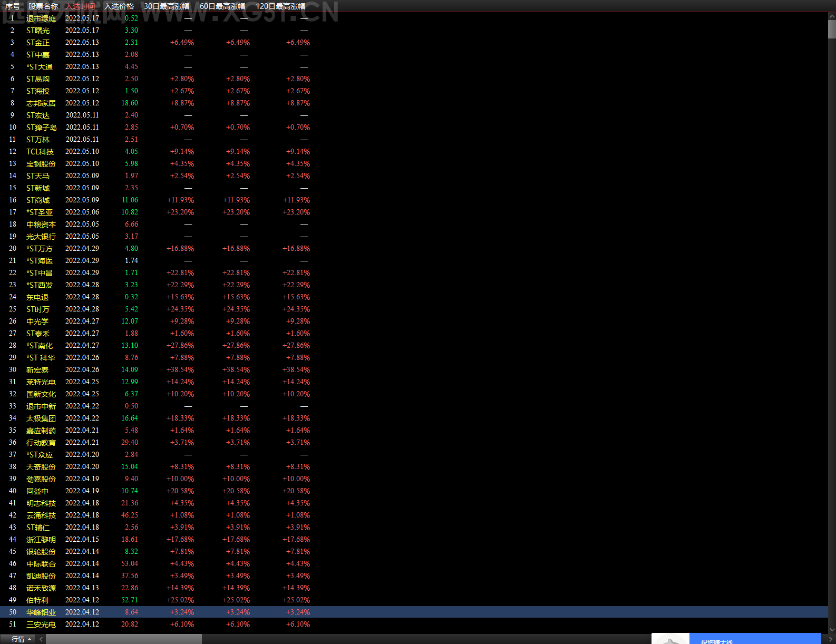Select stock 中粮资本
Image resolution: width=836 pixels, height=644 pixels.
pos(41,225)
